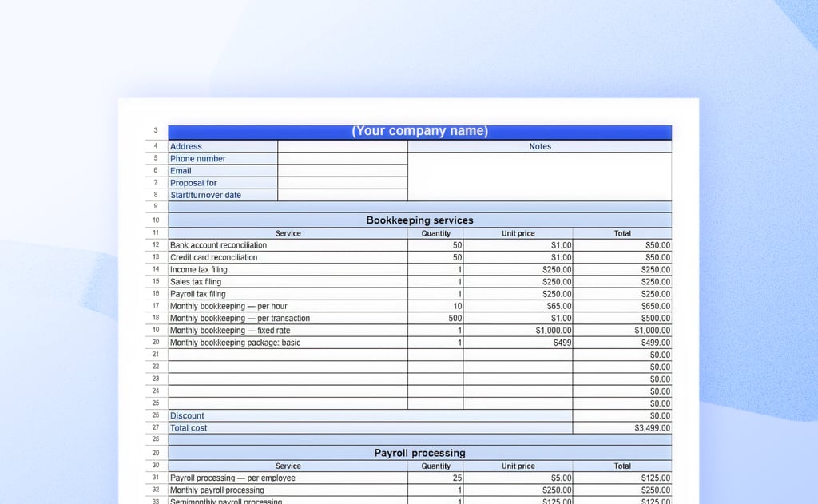The height and width of the screenshot is (504, 818).
Task: Select the $50.00 total for Bank account reconciliation
Action: click(621, 245)
